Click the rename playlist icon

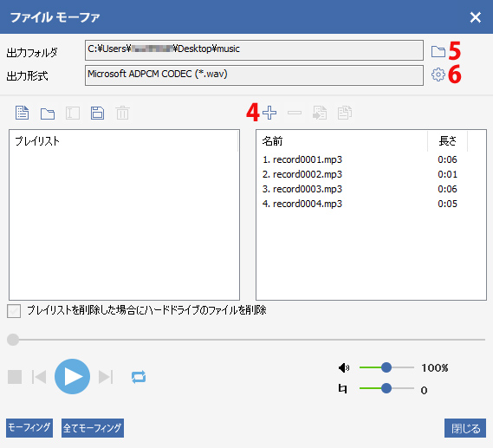click(x=73, y=113)
